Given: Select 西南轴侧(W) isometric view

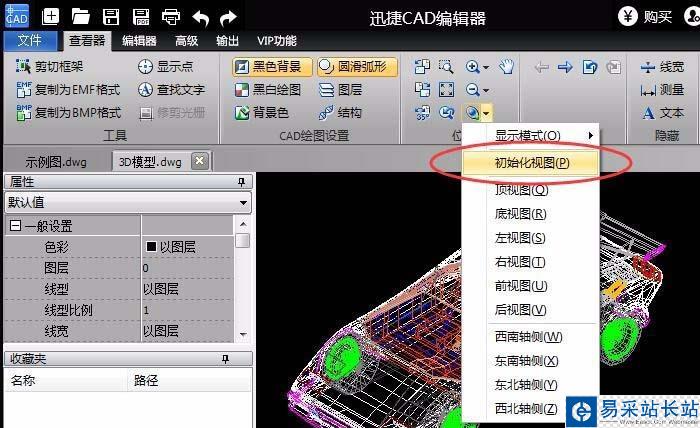Looking at the screenshot, I should (531, 337).
